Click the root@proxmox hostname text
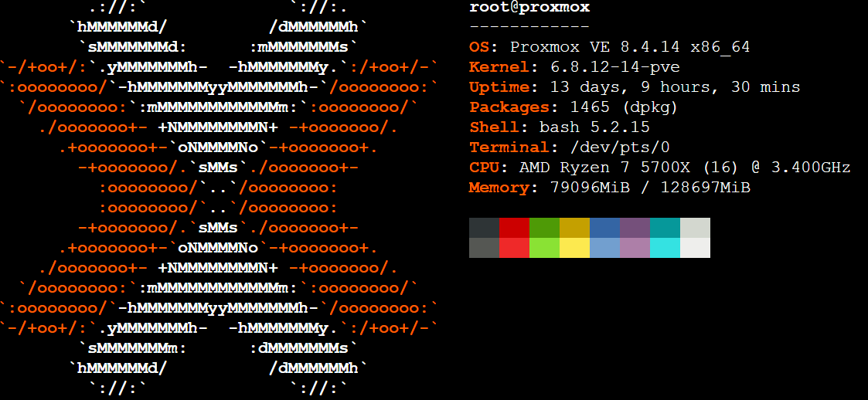This screenshot has height=400, width=868. click(x=529, y=8)
